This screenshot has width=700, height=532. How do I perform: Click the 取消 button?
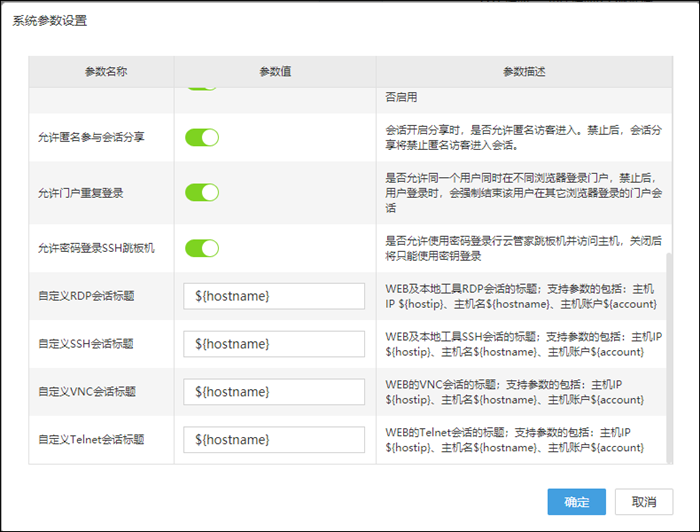click(643, 502)
